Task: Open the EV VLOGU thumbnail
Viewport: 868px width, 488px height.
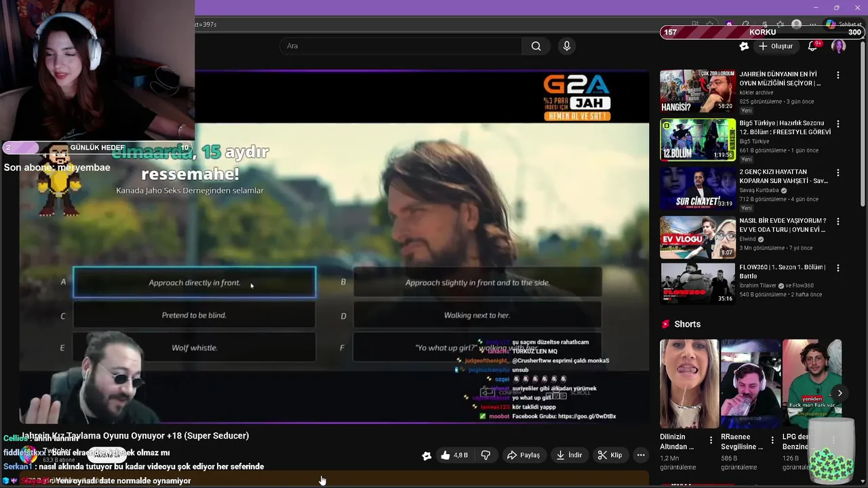Action: tap(698, 237)
